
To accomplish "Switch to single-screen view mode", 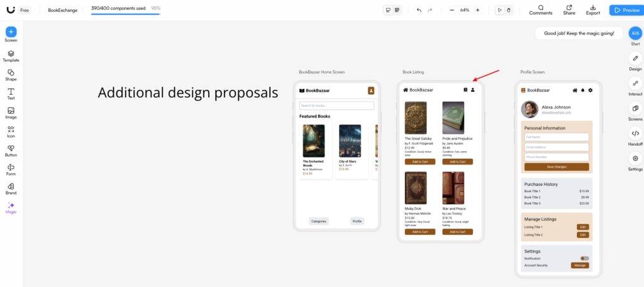I will [387, 10].
